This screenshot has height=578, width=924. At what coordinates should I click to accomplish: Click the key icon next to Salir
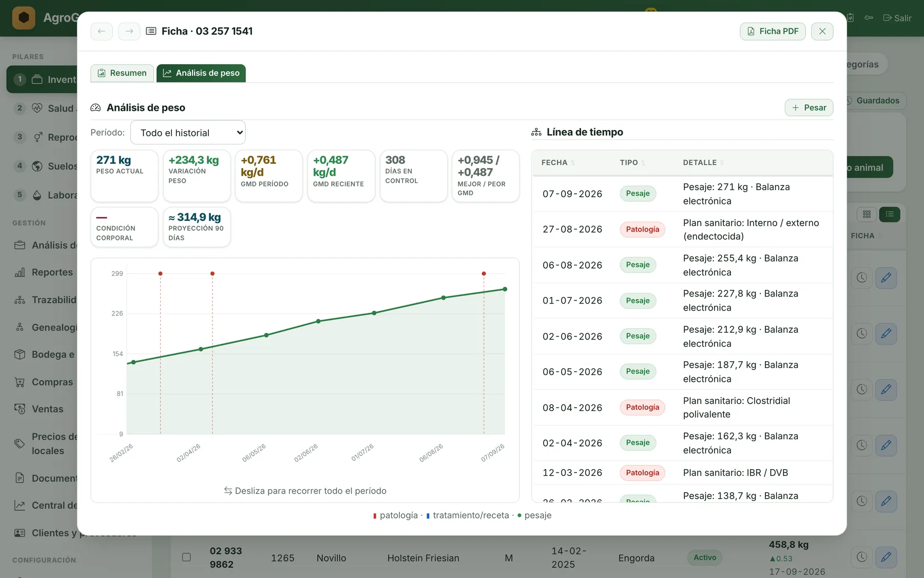[x=869, y=18]
